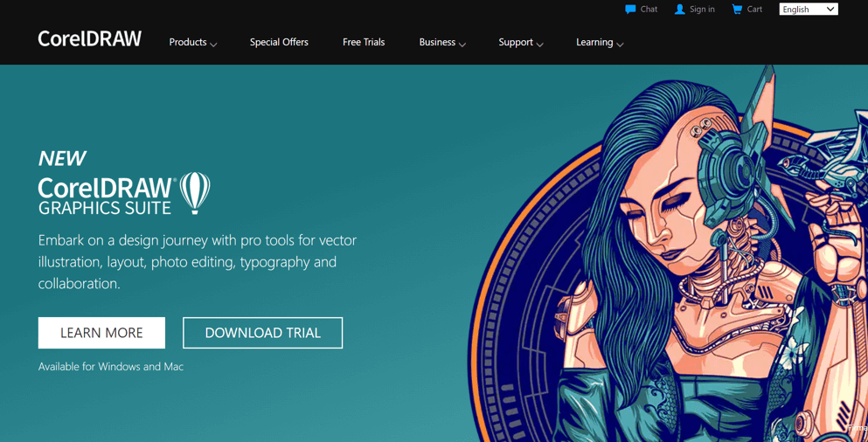
Task: Open the Free Trials page
Action: [364, 43]
